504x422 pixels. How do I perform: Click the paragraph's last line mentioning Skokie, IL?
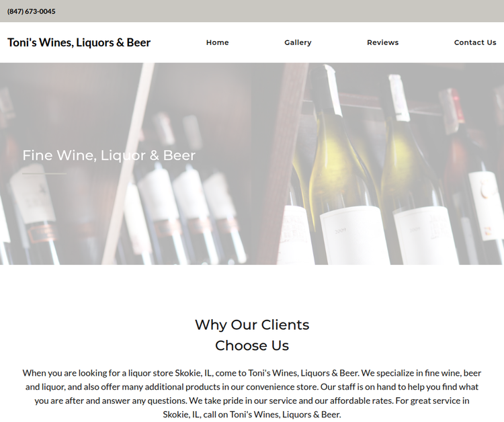[252, 415]
